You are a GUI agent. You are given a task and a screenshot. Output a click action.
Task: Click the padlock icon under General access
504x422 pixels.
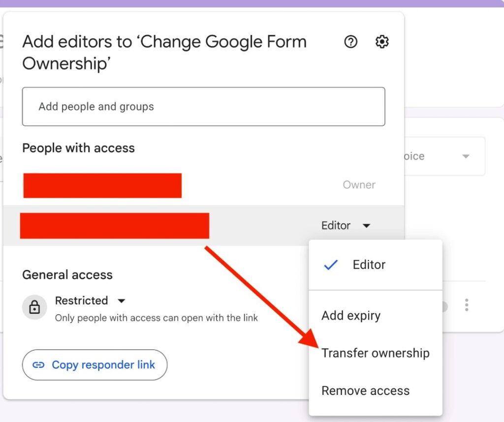click(34, 307)
